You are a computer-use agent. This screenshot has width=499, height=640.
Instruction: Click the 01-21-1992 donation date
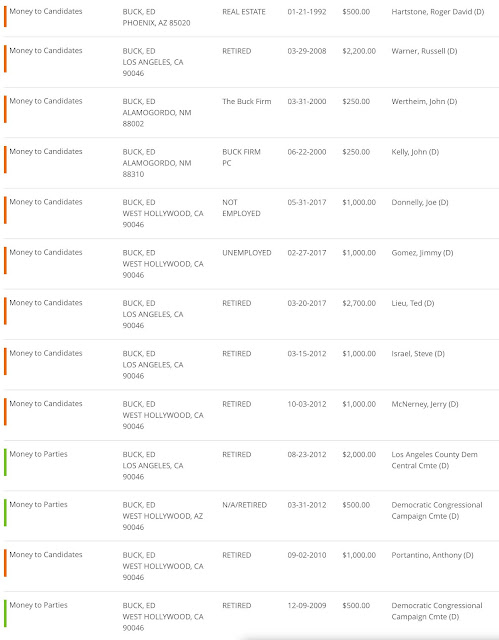(x=307, y=12)
